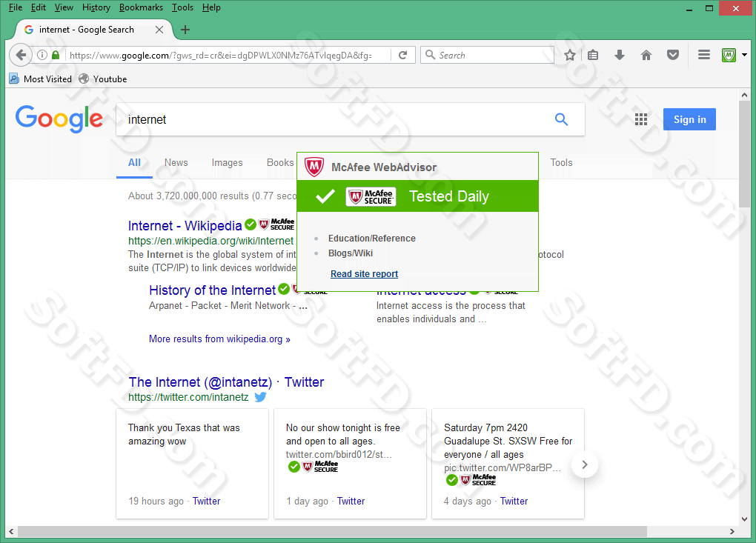Viewport: 756px width, 543px height.
Task: Click Twitter link beside 4 days ago
Action: (514, 501)
